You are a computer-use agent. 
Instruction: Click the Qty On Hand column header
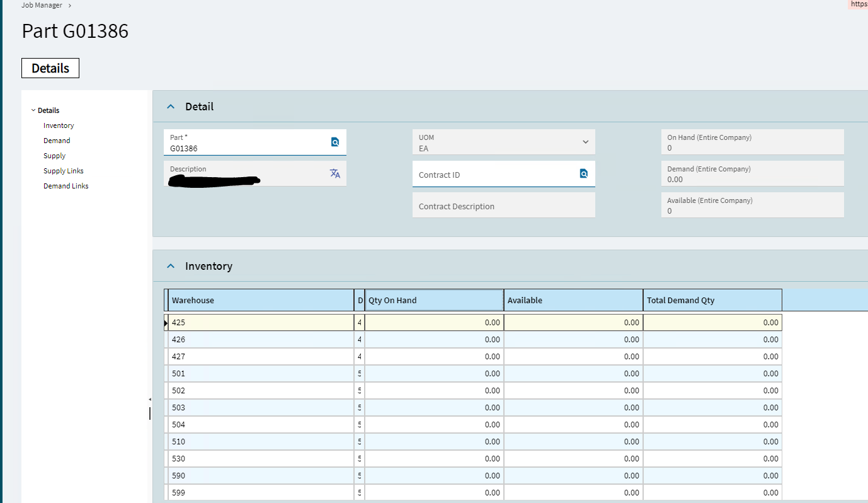[x=433, y=301]
